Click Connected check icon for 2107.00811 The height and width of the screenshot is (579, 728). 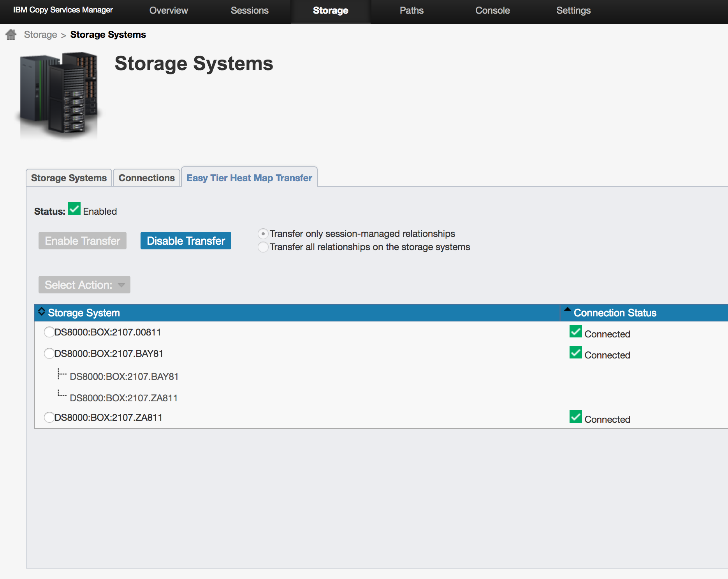click(x=576, y=332)
